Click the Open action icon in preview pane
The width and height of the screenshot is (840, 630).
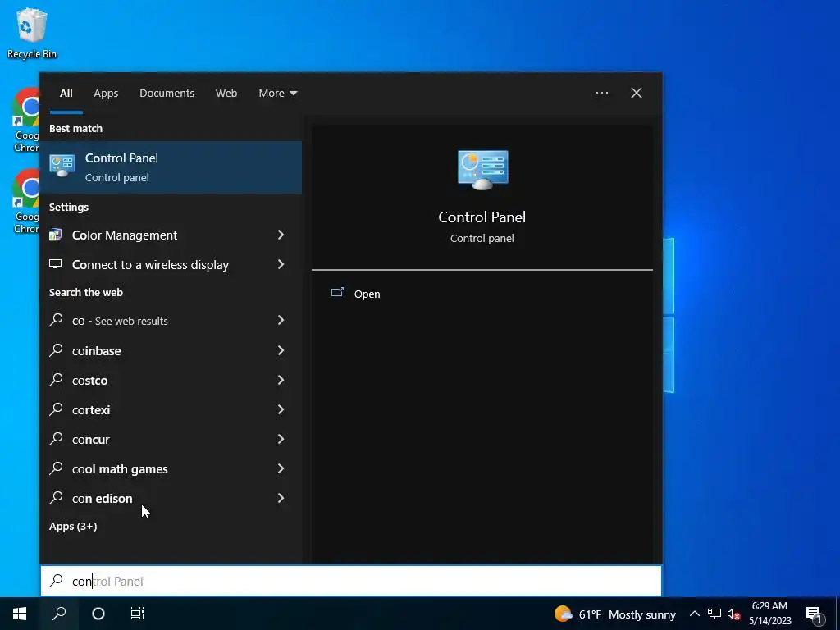click(337, 293)
